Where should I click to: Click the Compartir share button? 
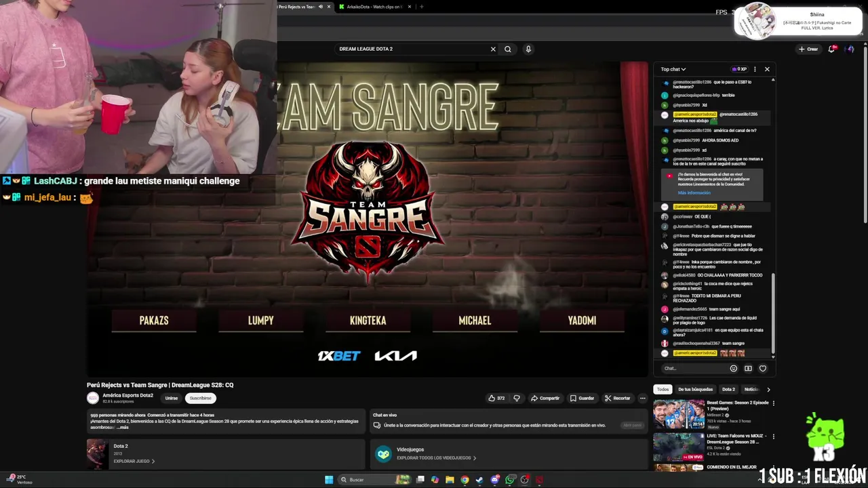tap(545, 399)
